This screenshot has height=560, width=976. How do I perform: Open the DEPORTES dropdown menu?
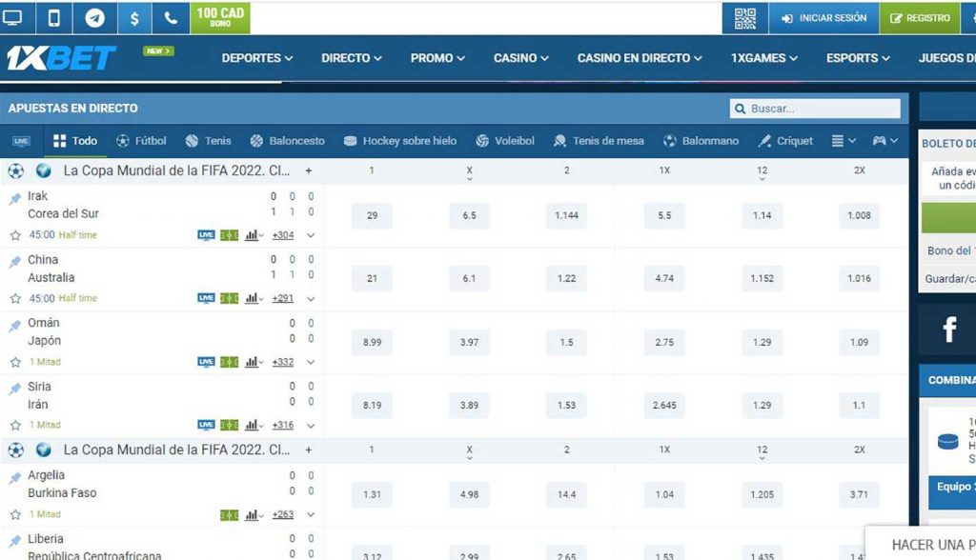pos(257,58)
